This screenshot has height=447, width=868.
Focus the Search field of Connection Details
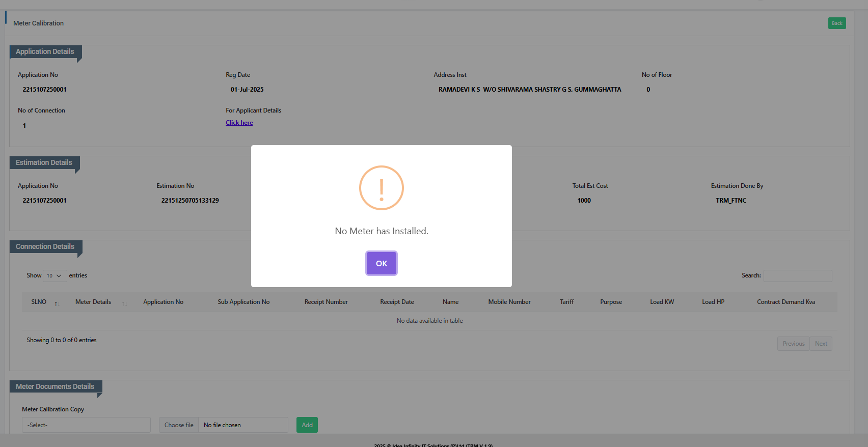(x=797, y=276)
